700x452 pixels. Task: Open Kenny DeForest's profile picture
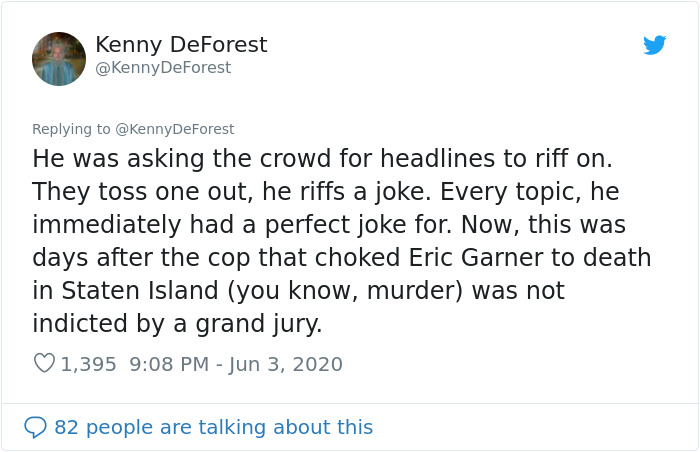(59, 59)
